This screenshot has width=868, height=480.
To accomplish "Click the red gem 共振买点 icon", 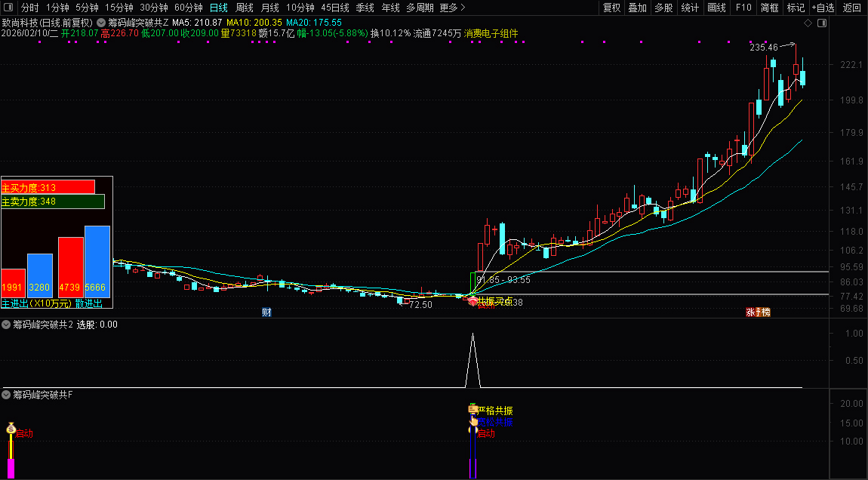I will pyautogui.click(x=472, y=301).
